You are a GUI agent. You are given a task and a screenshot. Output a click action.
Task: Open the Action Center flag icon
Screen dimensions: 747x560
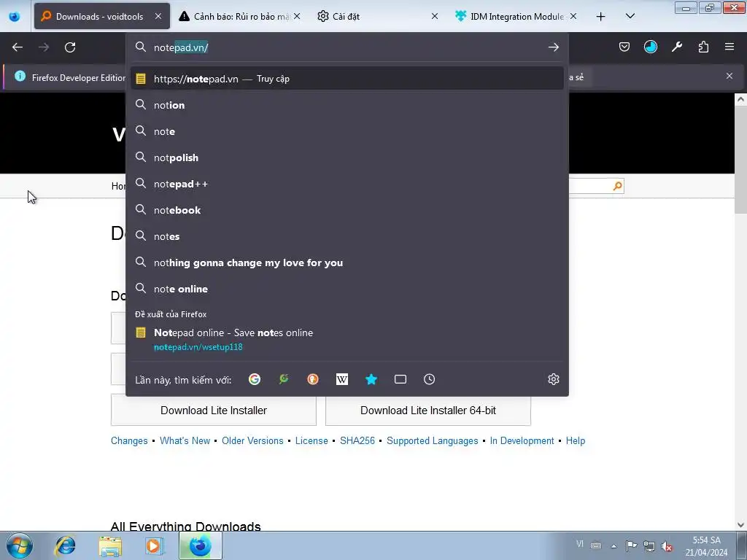point(631,546)
